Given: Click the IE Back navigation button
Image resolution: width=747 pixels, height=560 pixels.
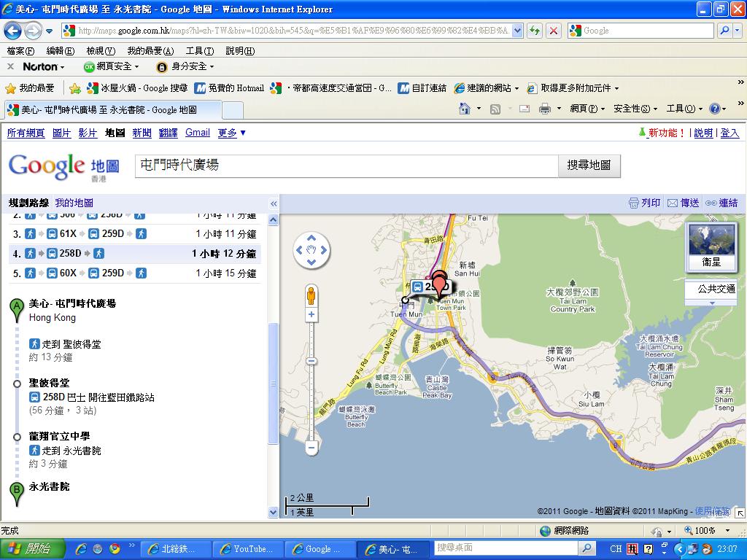Looking at the screenshot, I should pos(13,31).
